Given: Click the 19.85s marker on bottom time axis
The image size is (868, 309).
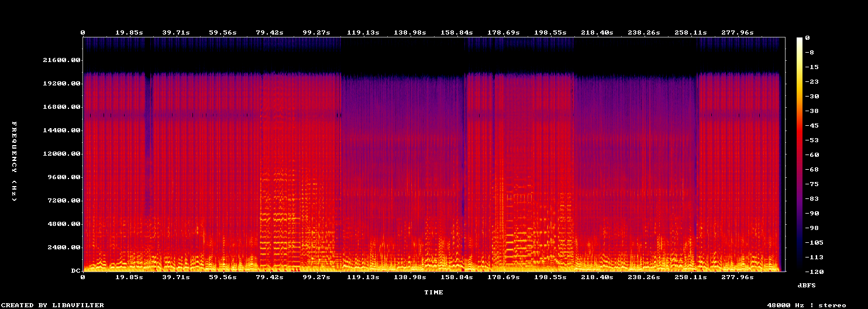Looking at the screenshot, I should (129, 277).
